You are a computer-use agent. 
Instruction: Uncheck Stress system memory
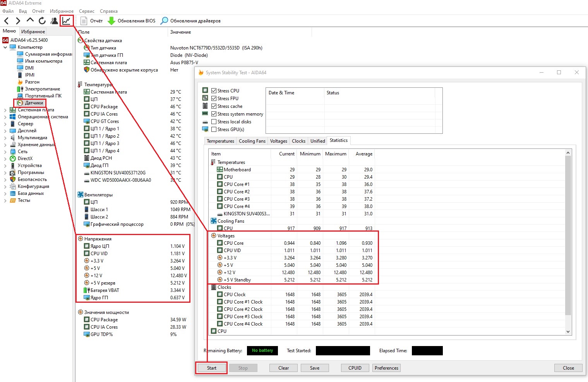(x=214, y=114)
